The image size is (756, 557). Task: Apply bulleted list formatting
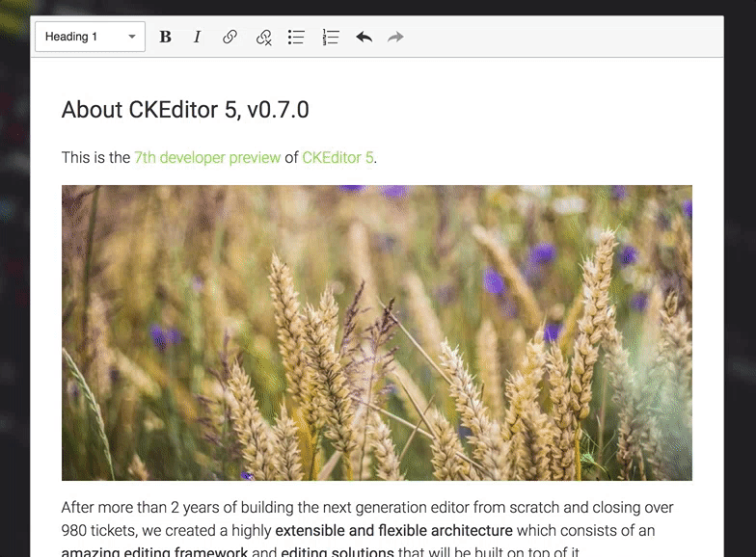coord(296,37)
